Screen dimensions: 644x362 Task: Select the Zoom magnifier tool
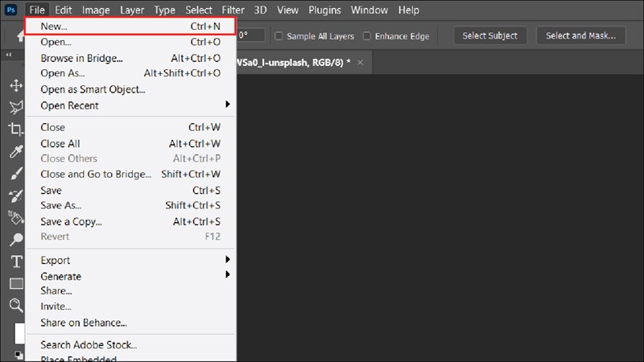[x=16, y=305]
